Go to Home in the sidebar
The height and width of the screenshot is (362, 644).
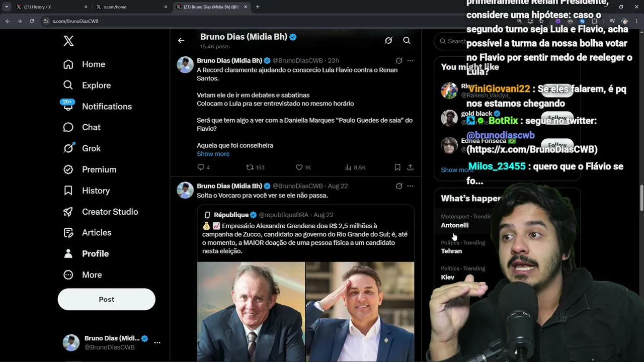[84, 64]
